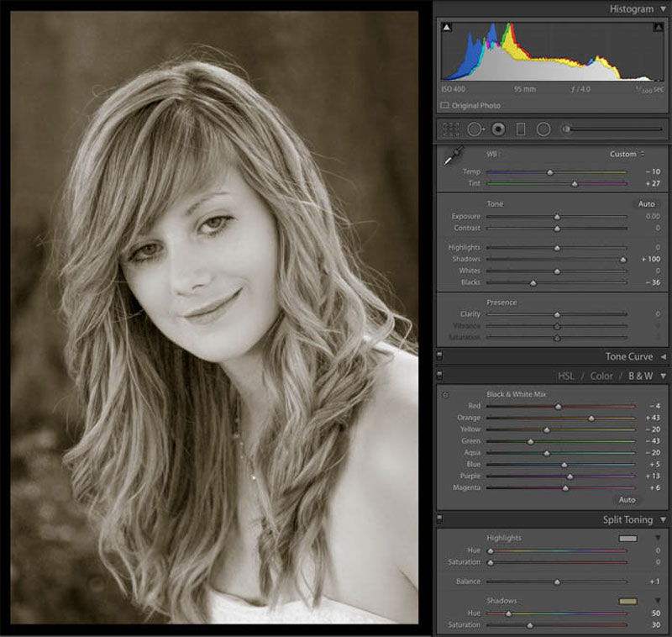Select the Radial Filter tool

tap(543, 129)
